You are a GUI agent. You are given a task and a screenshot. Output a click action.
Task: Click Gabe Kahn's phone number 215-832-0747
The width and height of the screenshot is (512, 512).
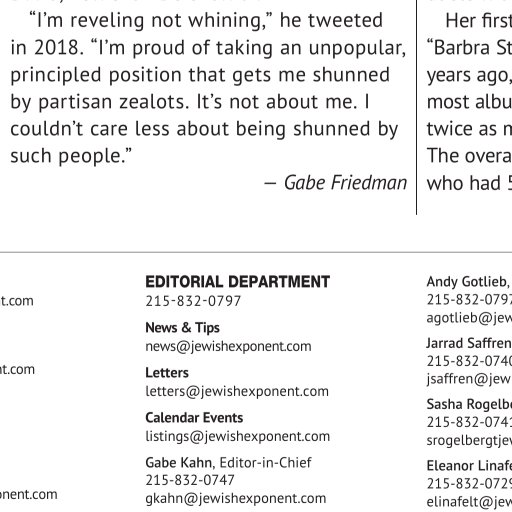pos(190,480)
